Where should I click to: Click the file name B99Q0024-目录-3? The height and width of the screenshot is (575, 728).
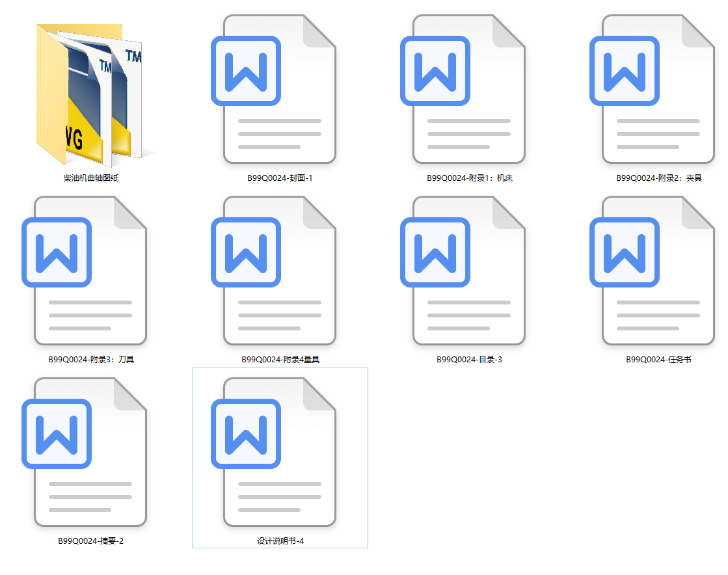[x=469, y=359]
